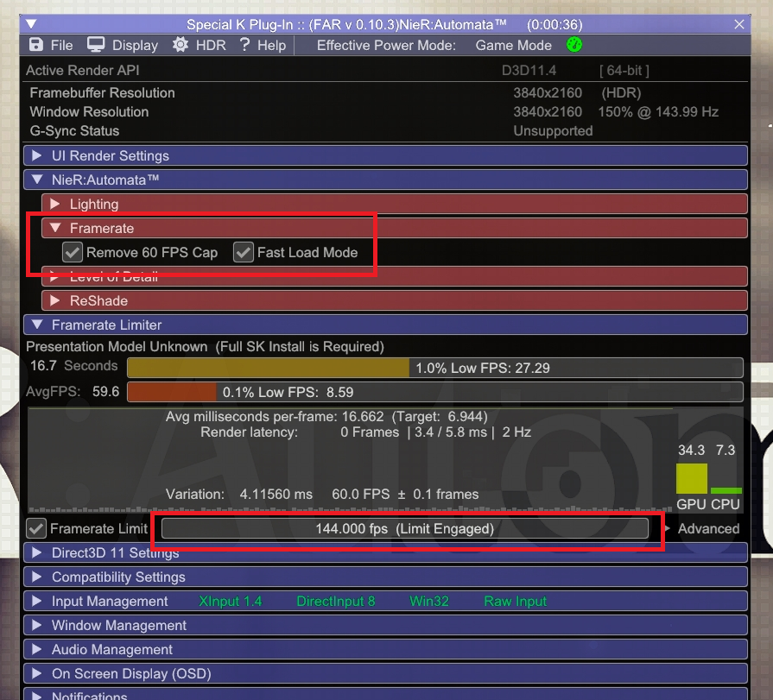The height and width of the screenshot is (700, 773).
Task: Click the D3D11.4 render API value
Action: click(529, 71)
